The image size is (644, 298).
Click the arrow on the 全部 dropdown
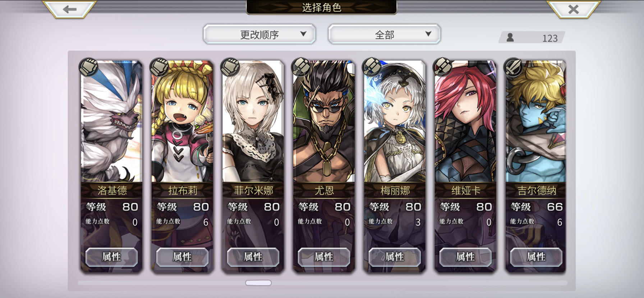coord(428,34)
